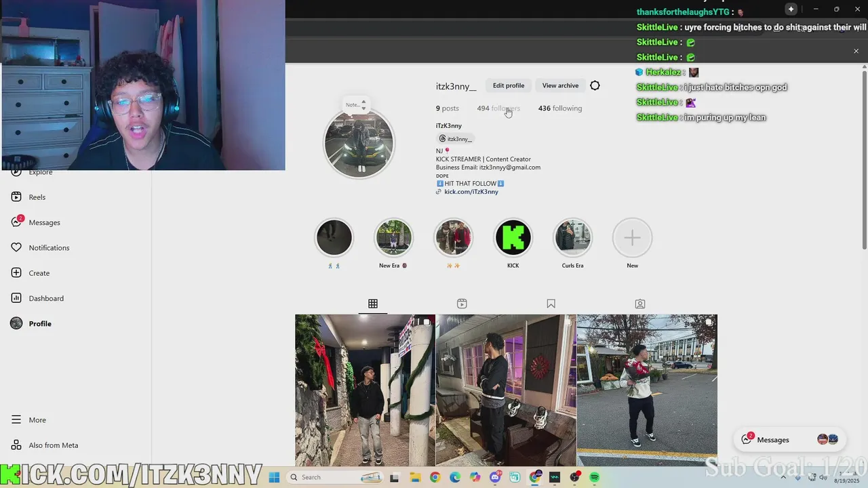This screenshot has height=488, width=868.
Task: Launch Google Chrome from the taskbar
Action: click(x=435, y=477)
